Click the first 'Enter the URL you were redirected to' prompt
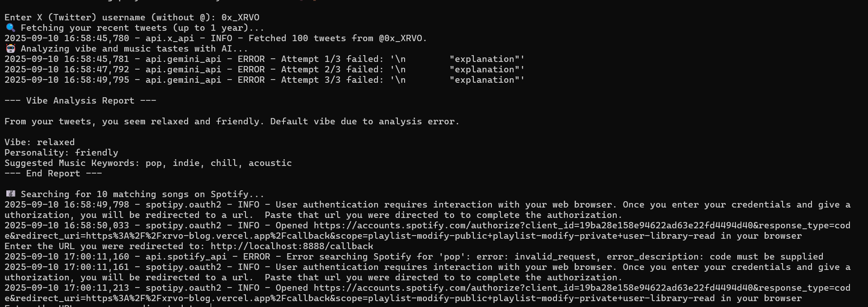 tap(107, 246)
